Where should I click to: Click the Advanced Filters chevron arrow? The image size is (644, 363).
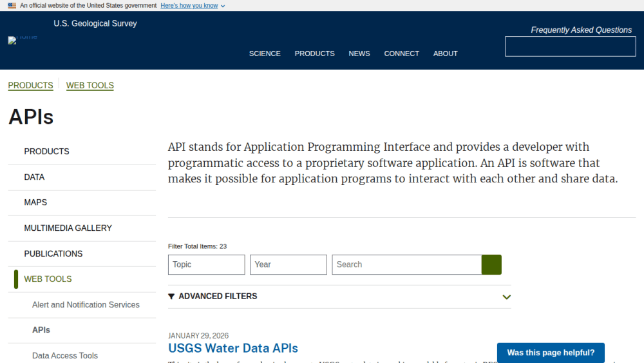506,297
